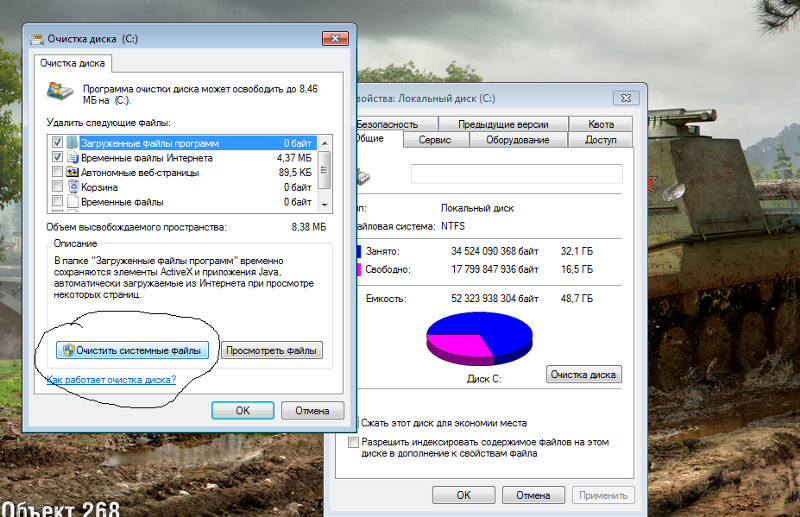Switch to the Оборудование tab
The image size is (800, 517).
pyautogui.click(x=518, y=140)
